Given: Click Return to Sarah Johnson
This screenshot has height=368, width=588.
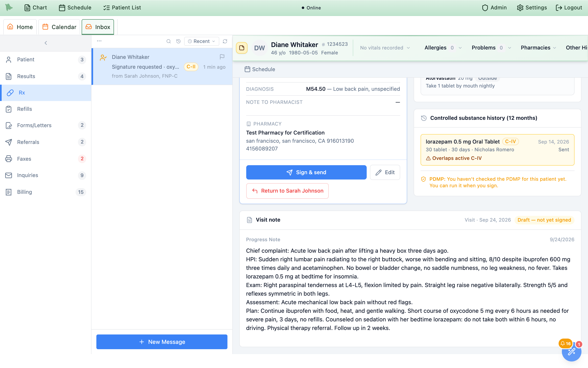Looking at the screenshot, I should pyautogui.click(x=287, y=191).
